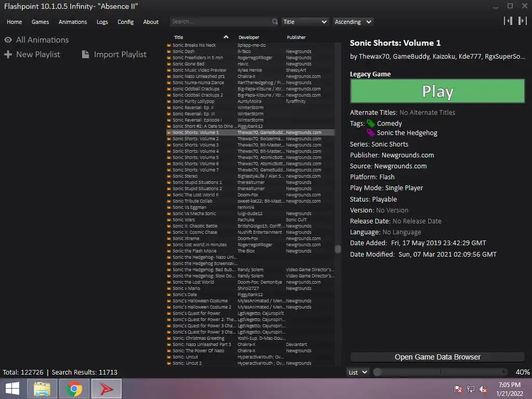Select Sonic: Christmas Greeting row
532x399 pixels.
pos(250,338)
